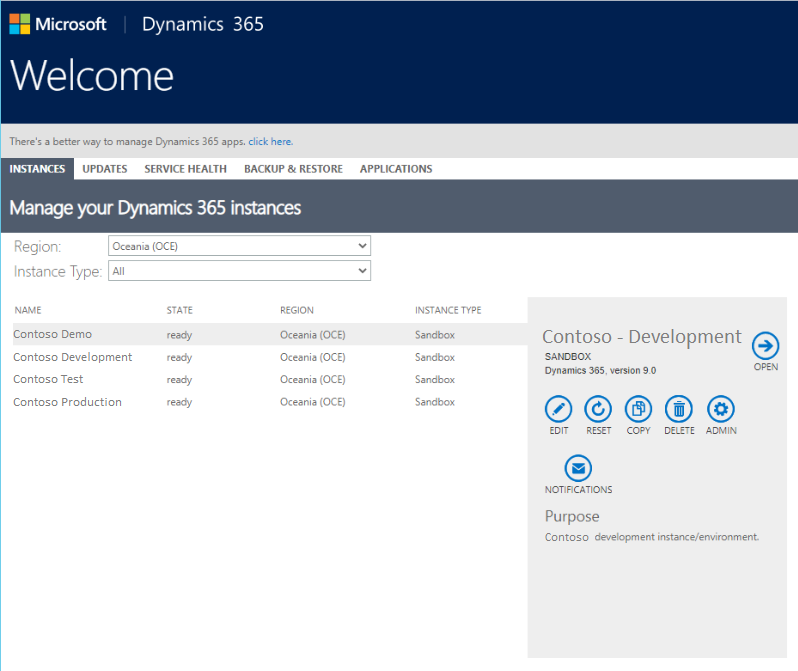
Task: Click the STATE column header
Action: click(180, 310)
